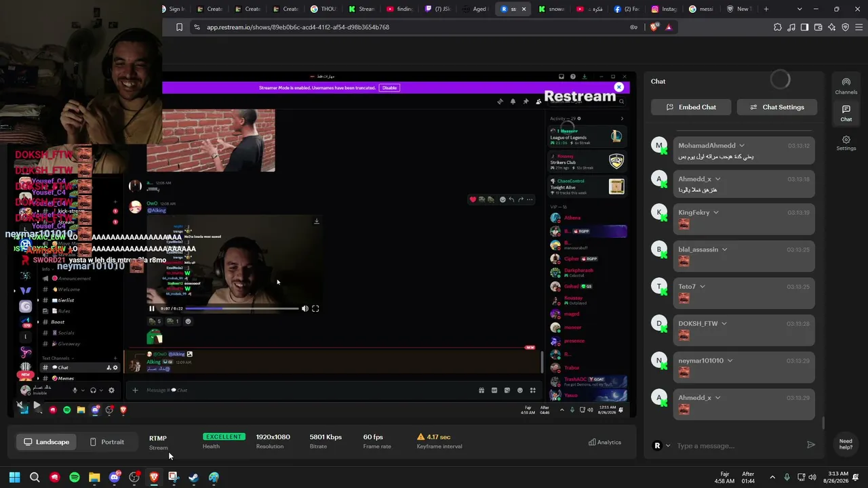The image size is (868, 488).
Task: Open the Brave Wallet icon
Action: click(x=818, y=27)
